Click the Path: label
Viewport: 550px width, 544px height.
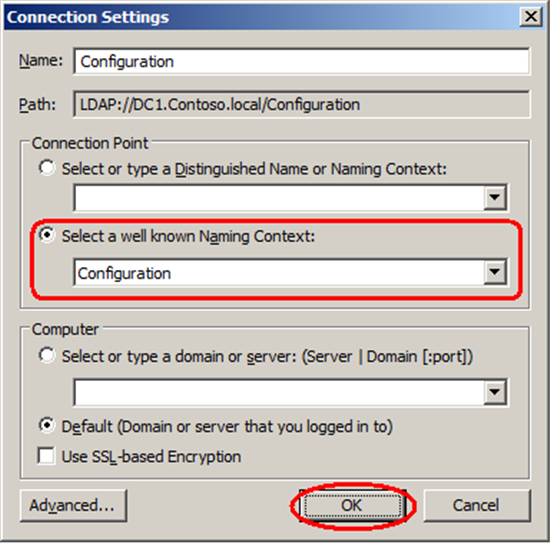37,105
